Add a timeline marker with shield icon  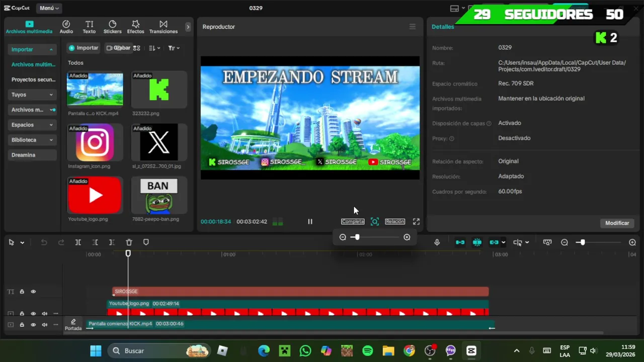[x=146, y=242]
